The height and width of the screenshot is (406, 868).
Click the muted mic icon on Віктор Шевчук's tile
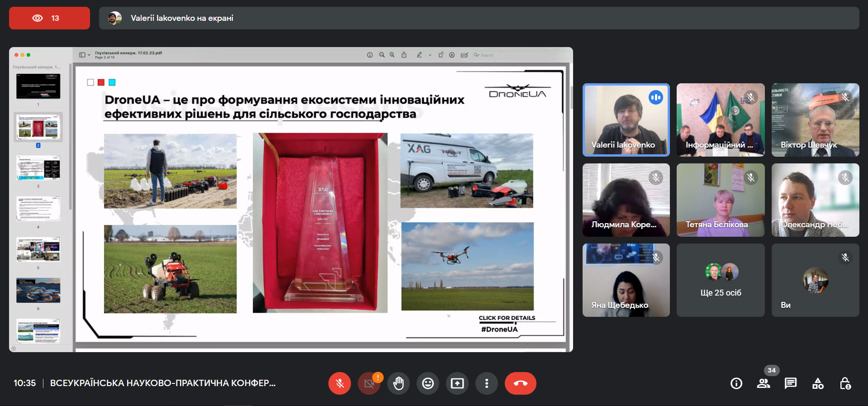[845, 97]
